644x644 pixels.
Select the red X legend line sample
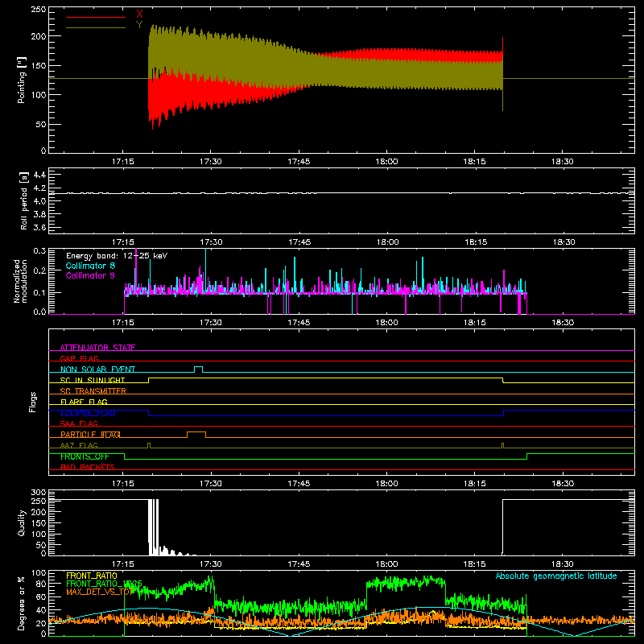coord(96,17)
